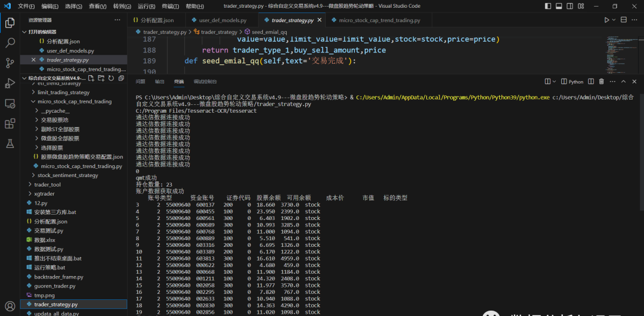The height and width of the screenshot is (316, 644).
Task: Switch to micro_stock_cap_trend_trading.py editor tab
Action: coord(379,20)
